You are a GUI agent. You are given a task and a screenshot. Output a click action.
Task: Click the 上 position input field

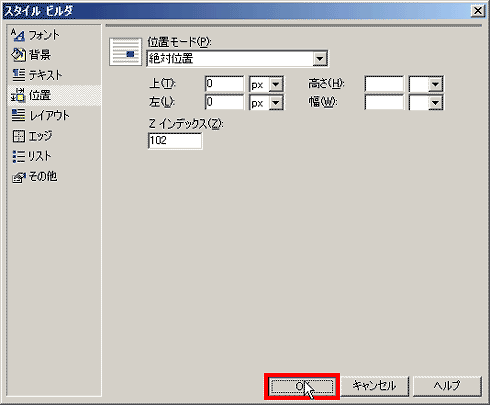coord(224,84)
